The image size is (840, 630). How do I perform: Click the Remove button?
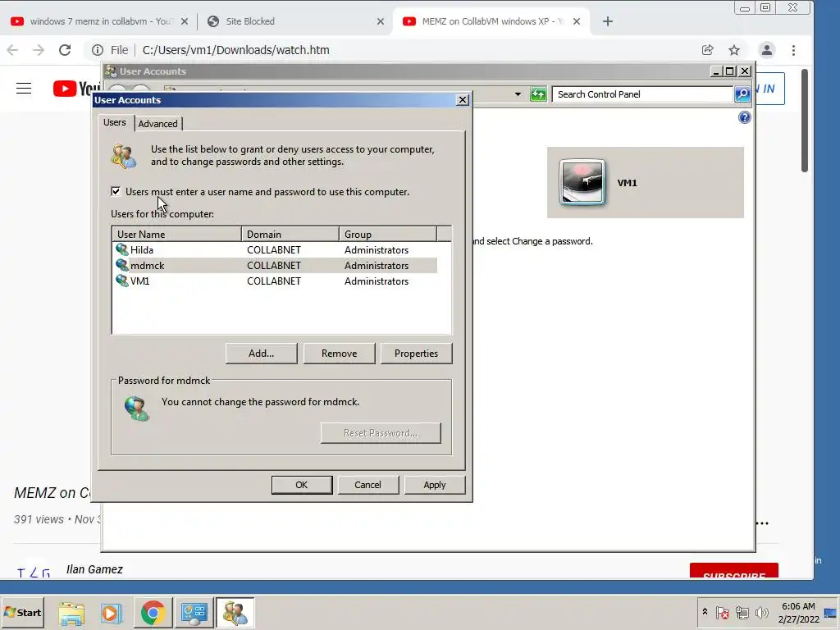(x=339, y=354)
